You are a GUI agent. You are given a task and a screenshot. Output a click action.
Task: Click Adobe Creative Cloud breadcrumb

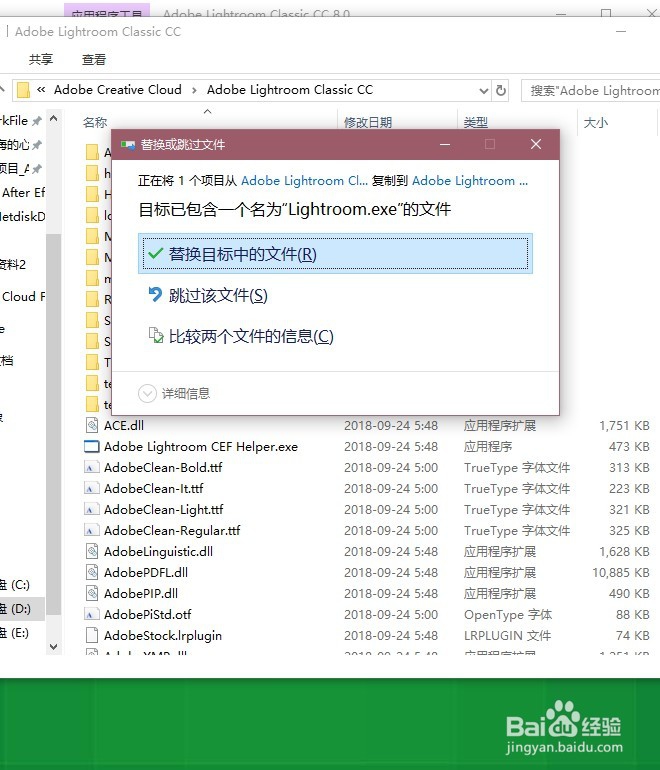click(x=118, y=90)
